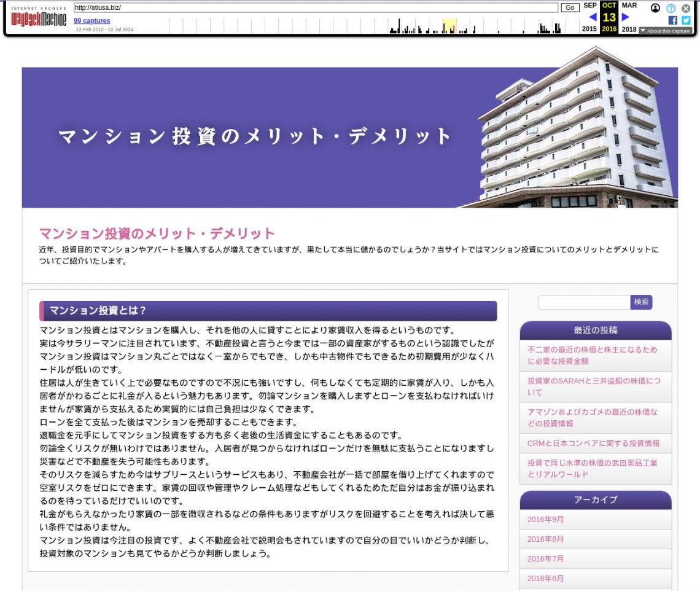This screenshot has height=591, width=700.
Task: Select the highlighted 2016 section in capture timeline
Action: pos(449,26)
